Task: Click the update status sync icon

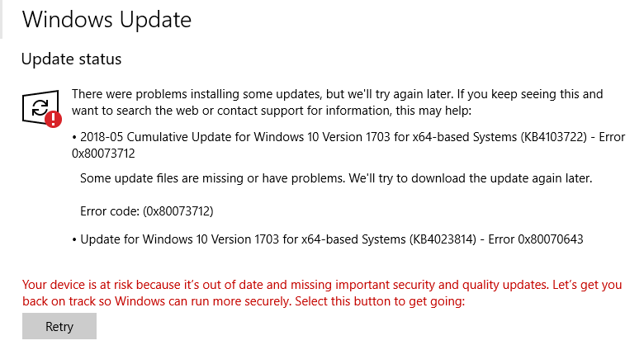Action: (38, 107)
